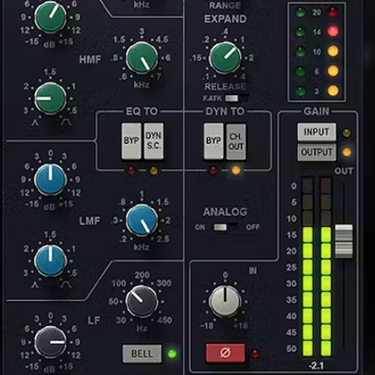Click the Expand release green knob
This screenshot has height=375, width=375.
[x=225, y=58]
